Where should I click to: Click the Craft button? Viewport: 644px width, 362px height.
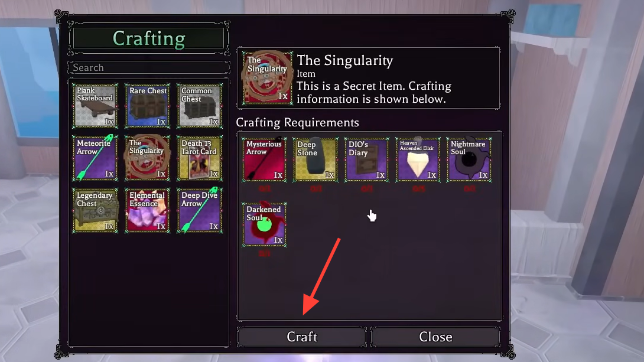302,337
